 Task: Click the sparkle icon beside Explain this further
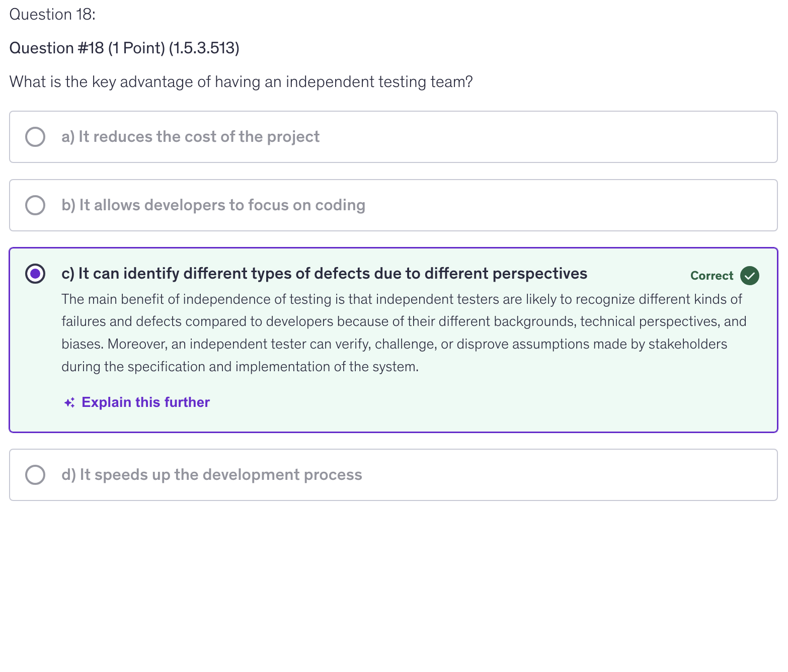(69, 403)
